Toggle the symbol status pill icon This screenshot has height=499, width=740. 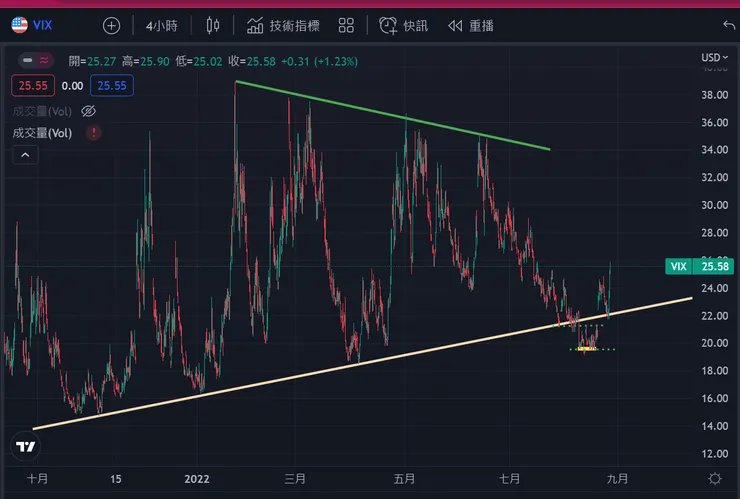coord(36,60)
